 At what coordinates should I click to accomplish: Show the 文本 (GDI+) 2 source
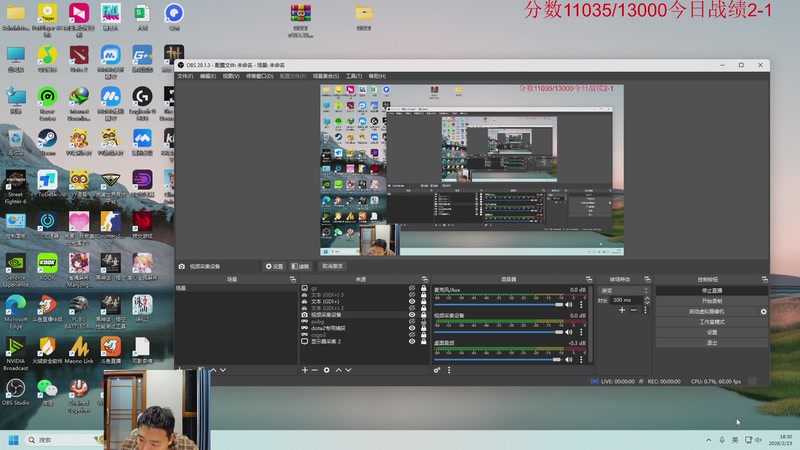tap(412, 308)
